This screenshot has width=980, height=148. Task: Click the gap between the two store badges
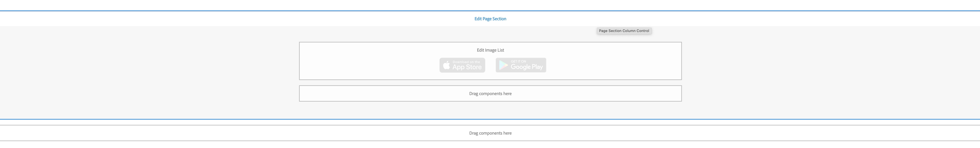[x=490, y=65]
